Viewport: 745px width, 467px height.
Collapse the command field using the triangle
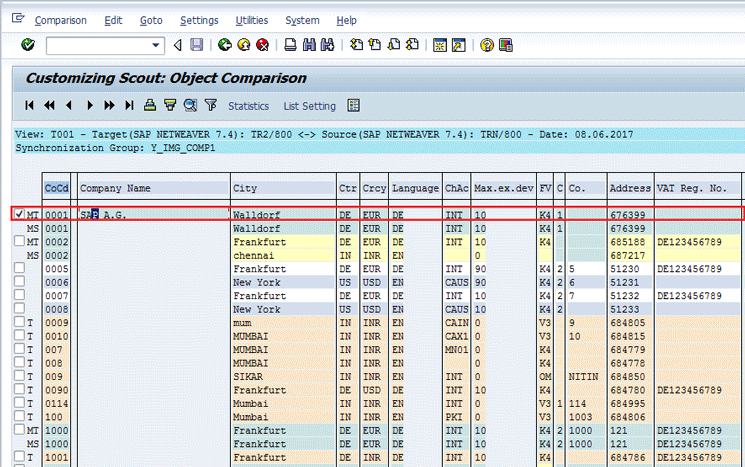(178, 45)
